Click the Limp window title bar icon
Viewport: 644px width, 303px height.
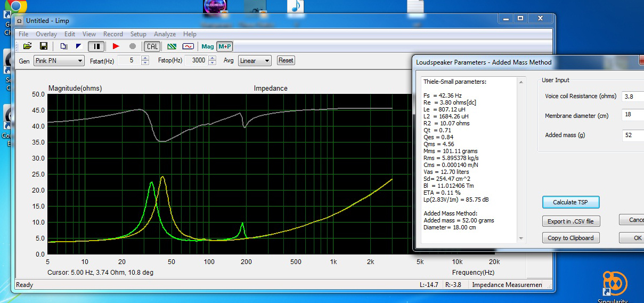tap(19, 21)
